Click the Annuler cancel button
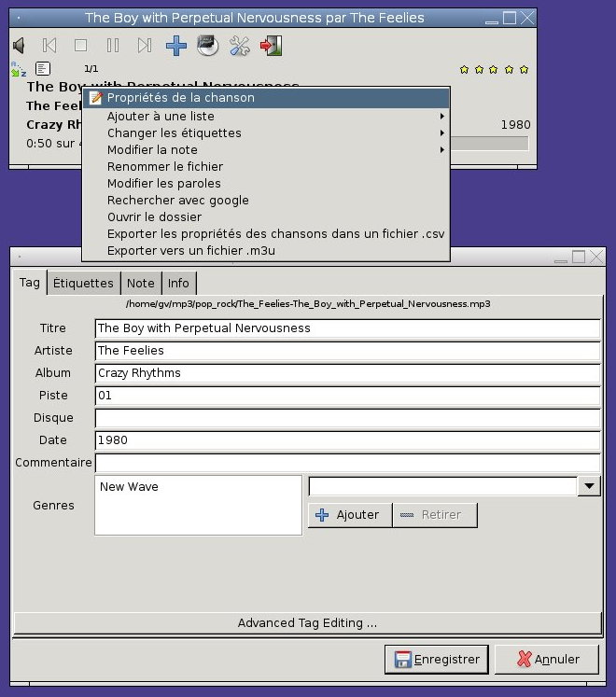 (x=547, y=660)
